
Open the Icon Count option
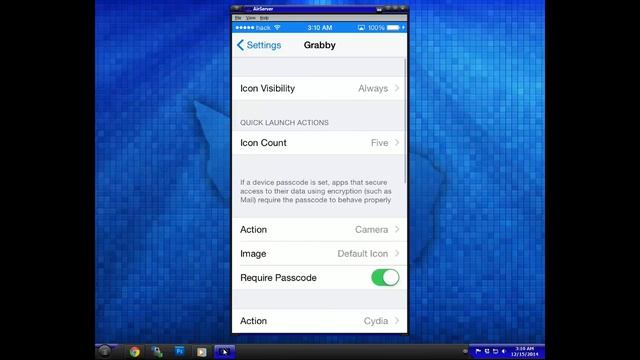(x=319, y=143)
